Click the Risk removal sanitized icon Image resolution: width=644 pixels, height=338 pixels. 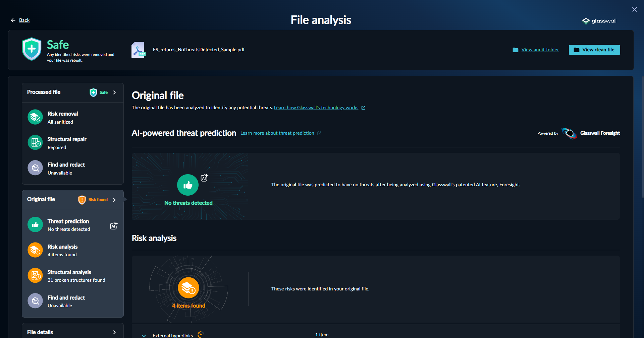click(x=35, y=117)
